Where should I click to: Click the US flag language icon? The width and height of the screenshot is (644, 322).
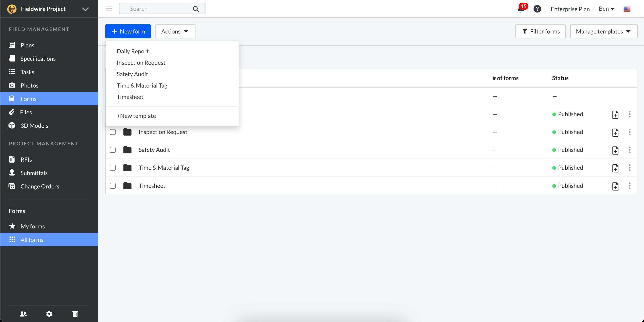[x=627, y=9]
